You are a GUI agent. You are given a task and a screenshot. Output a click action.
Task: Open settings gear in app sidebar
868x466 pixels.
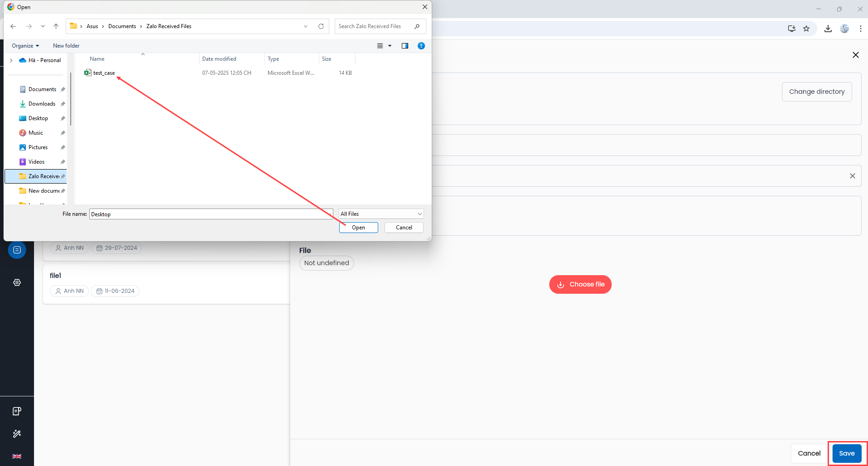[x=17, y=282]
